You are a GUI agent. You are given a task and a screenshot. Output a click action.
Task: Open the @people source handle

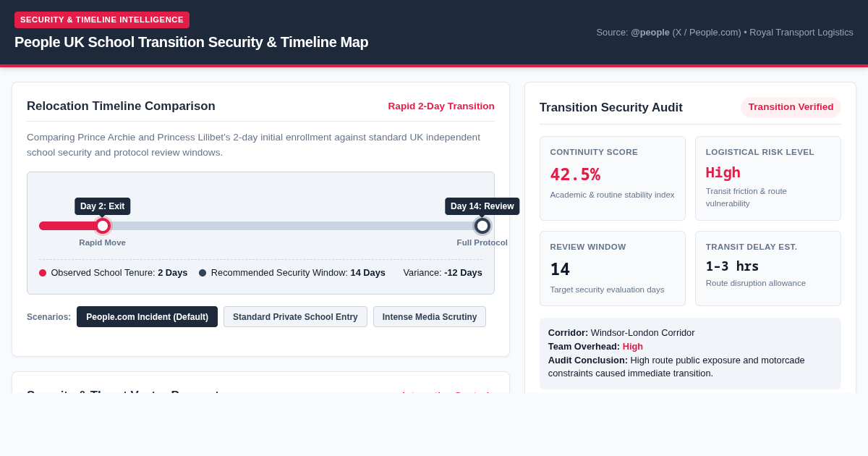pyautogui.click(x=650, y=32)
